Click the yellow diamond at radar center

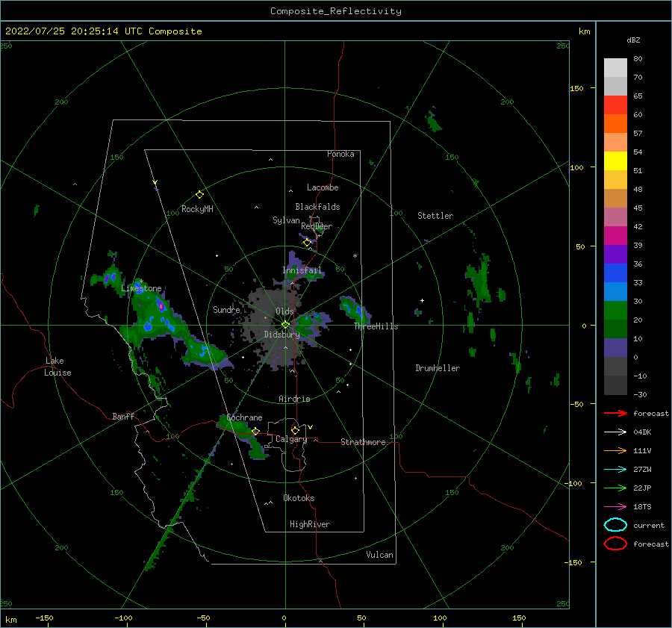tap(285, 325)
